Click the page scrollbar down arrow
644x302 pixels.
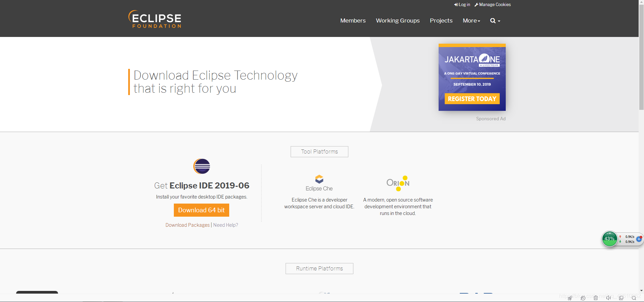point(641,291)
